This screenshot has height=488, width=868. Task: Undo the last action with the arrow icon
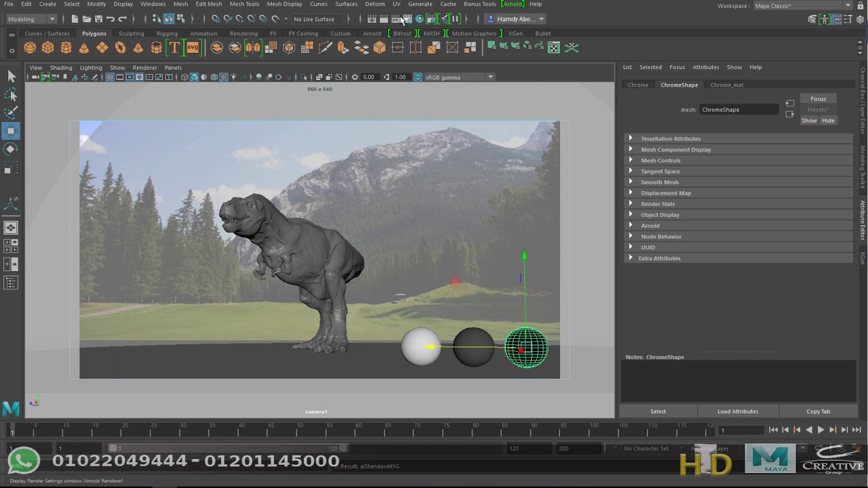(x=111, y=19)
